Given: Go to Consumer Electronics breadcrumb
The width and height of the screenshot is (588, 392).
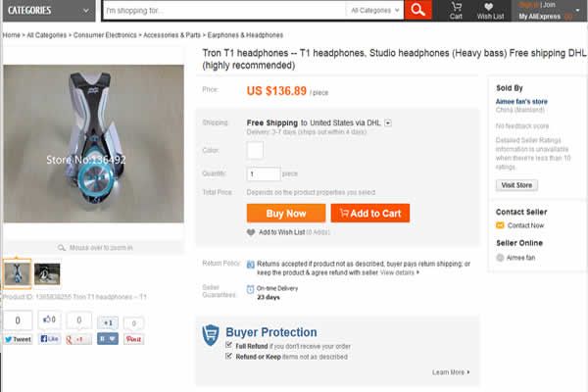Looking at the screenshot, I should [x=105, y=35].
